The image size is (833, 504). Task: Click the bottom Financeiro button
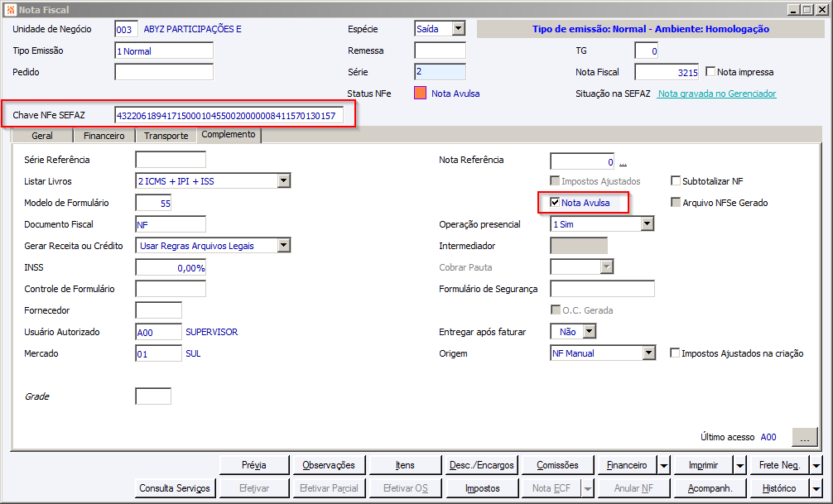coord(628,465)
